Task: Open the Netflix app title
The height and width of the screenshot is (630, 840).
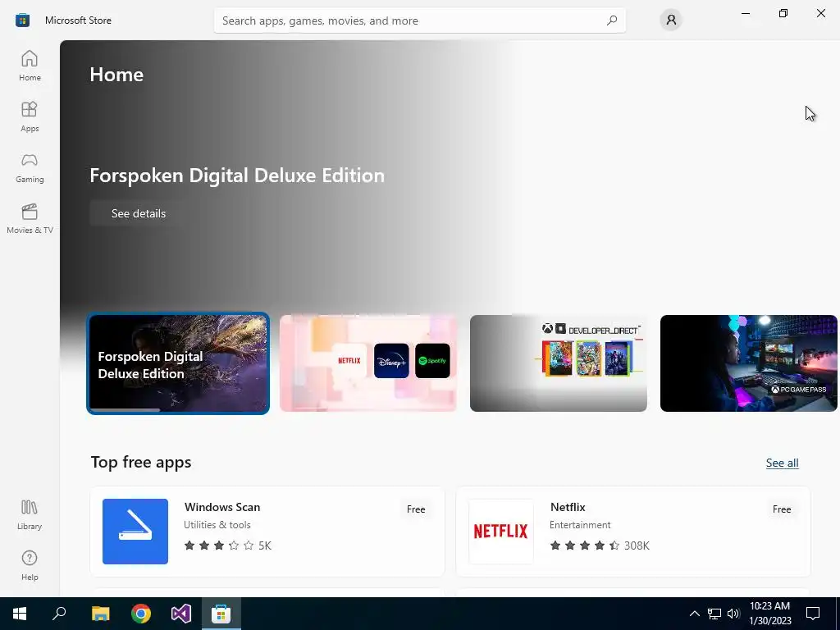Action: [x=568, y=507]
